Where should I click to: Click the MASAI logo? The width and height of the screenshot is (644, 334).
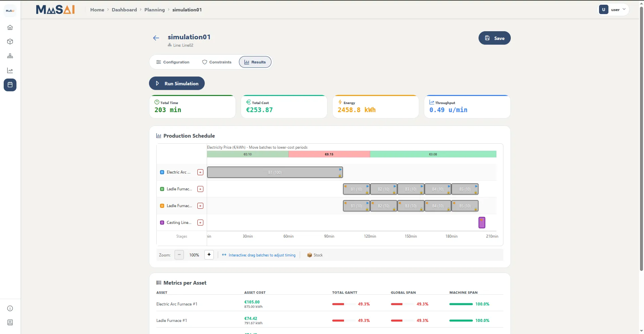55,10
